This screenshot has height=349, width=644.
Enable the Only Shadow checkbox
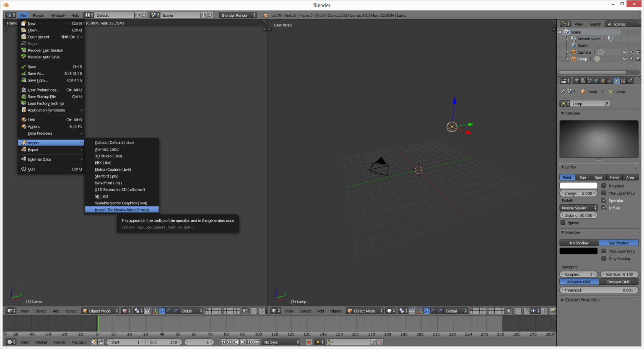(604, 258)
